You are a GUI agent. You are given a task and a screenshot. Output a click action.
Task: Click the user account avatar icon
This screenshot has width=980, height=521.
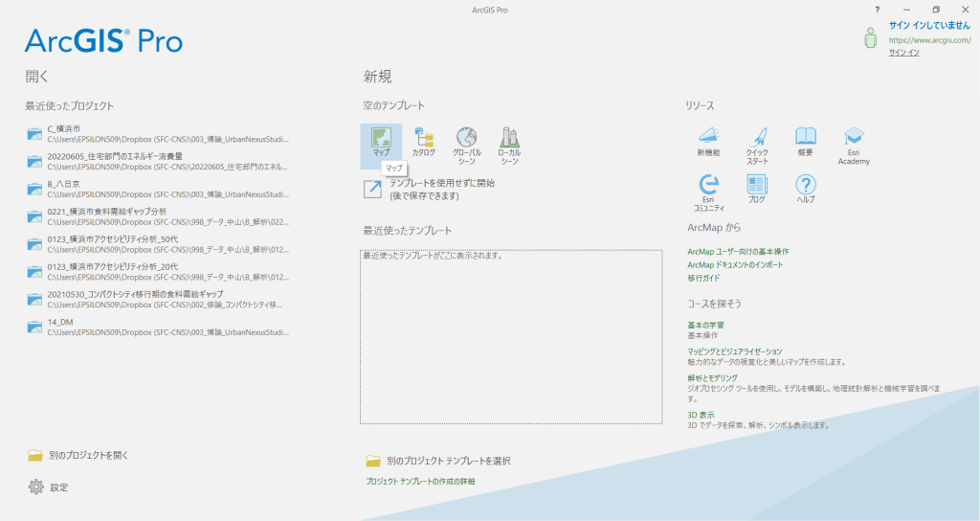870,38
